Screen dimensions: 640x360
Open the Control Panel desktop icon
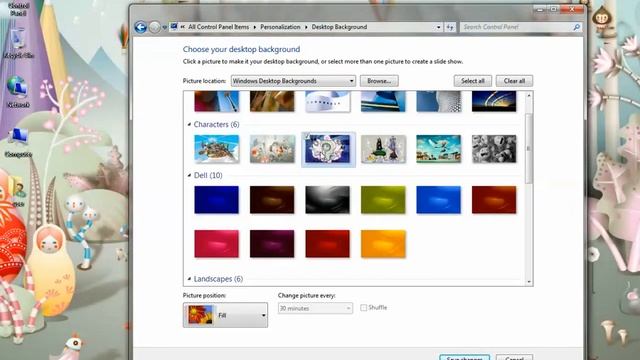(18, 8)
